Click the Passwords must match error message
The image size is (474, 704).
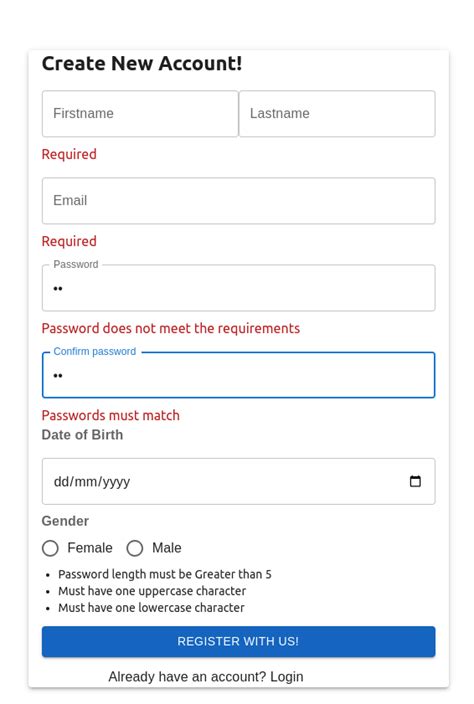point(110,415)
